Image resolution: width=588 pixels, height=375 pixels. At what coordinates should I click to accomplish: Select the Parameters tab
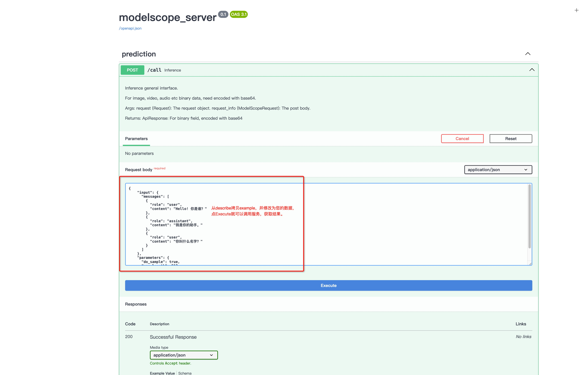[x=136, y=139]
